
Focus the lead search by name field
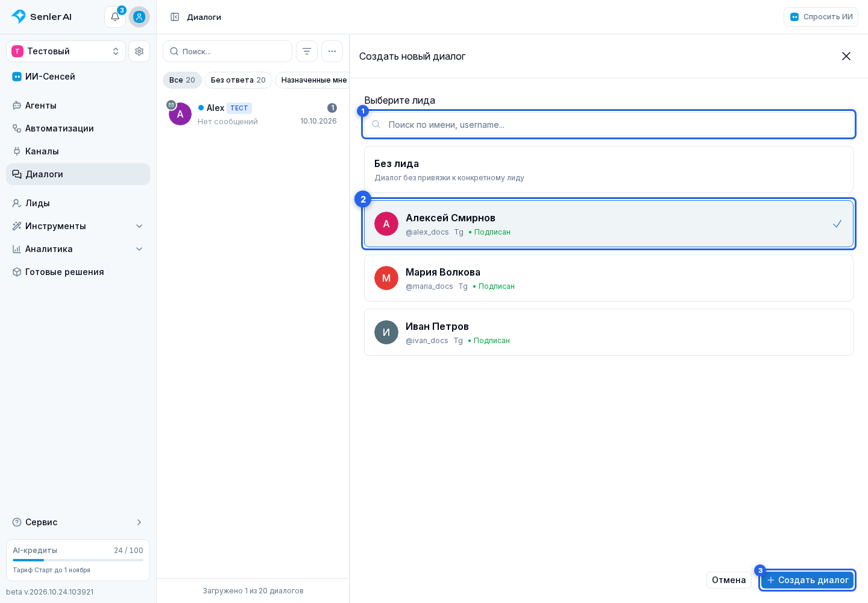pos(609,124)
